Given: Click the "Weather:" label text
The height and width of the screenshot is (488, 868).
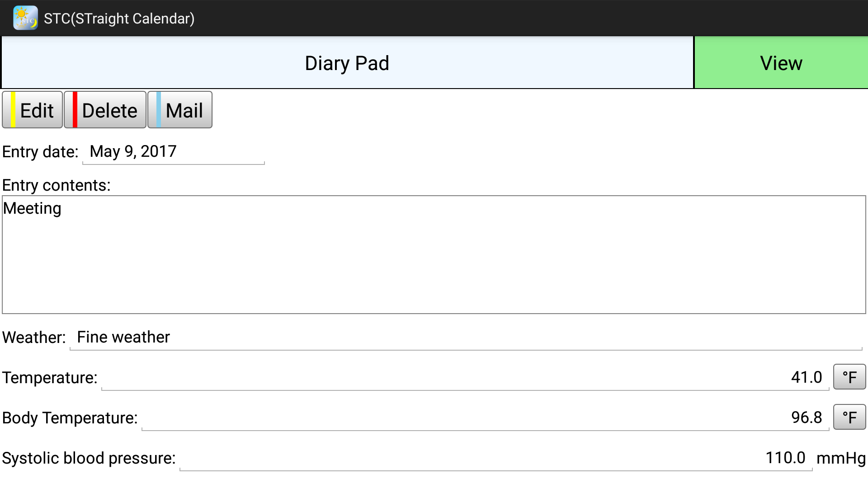Looking at the screenshot, I should pyautogui.click(x=34, y=338).
